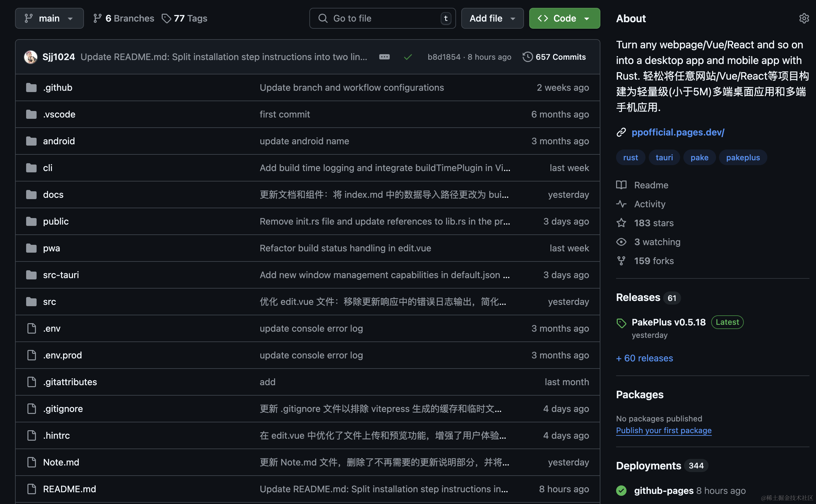Open the main branch dropdown
Image resolution: width=816 pixels, height=504 pixels.
(49, 18)
